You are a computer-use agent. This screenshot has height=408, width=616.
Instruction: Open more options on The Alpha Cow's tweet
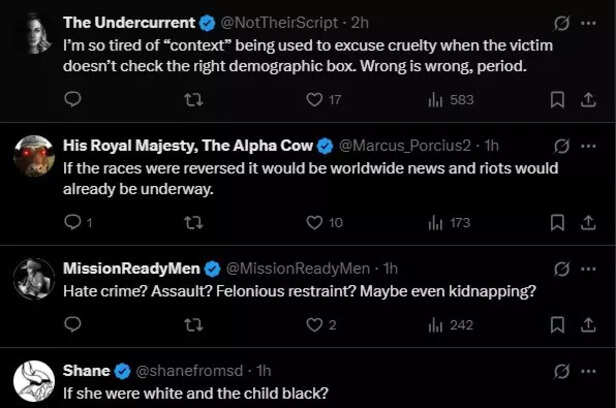[589, 145]
